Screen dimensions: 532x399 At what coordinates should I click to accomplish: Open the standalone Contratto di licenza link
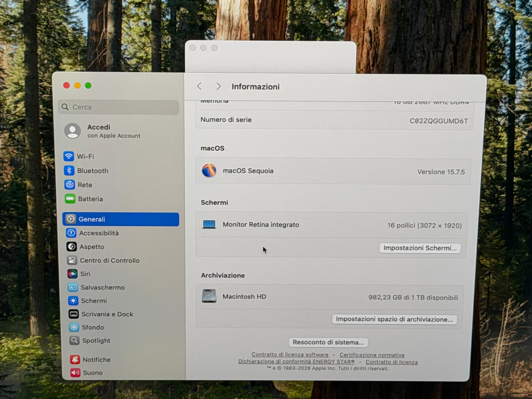[392, 362]
